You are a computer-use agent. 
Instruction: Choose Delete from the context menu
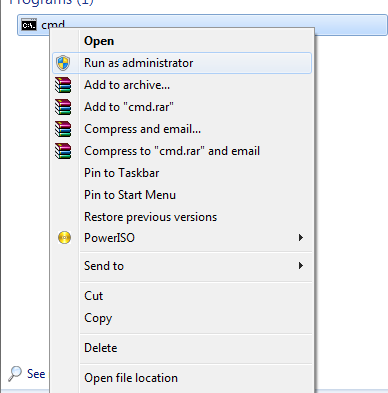pos(182,348)
